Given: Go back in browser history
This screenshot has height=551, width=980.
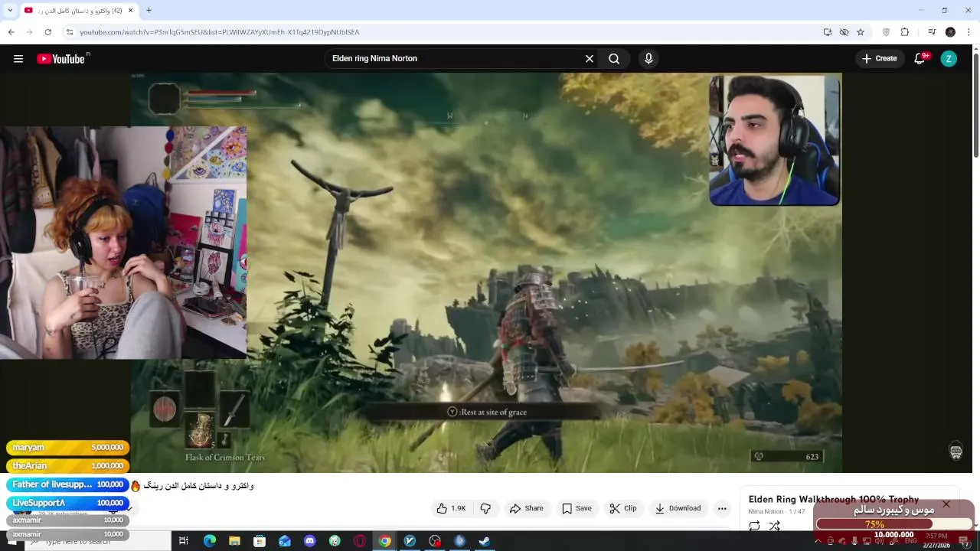Looking at the screenshot, I should point(11,32).
